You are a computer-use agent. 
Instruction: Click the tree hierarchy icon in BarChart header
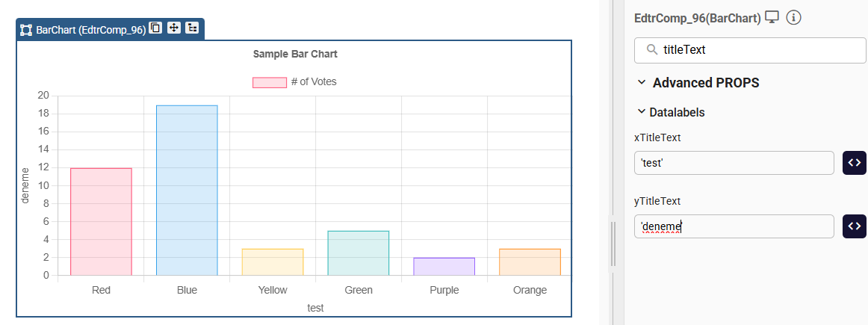click(x=192, y=28)
